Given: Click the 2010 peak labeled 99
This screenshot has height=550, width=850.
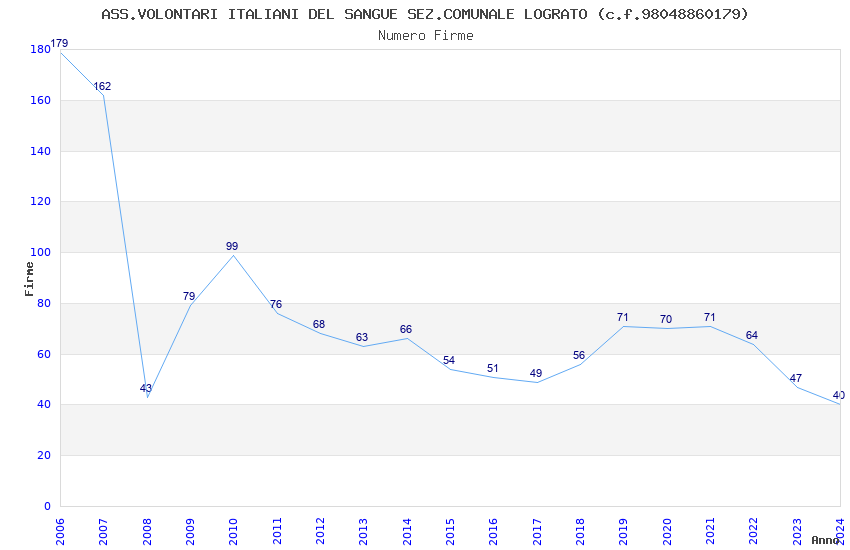Looking at the screenshot, I should [233, 255].
